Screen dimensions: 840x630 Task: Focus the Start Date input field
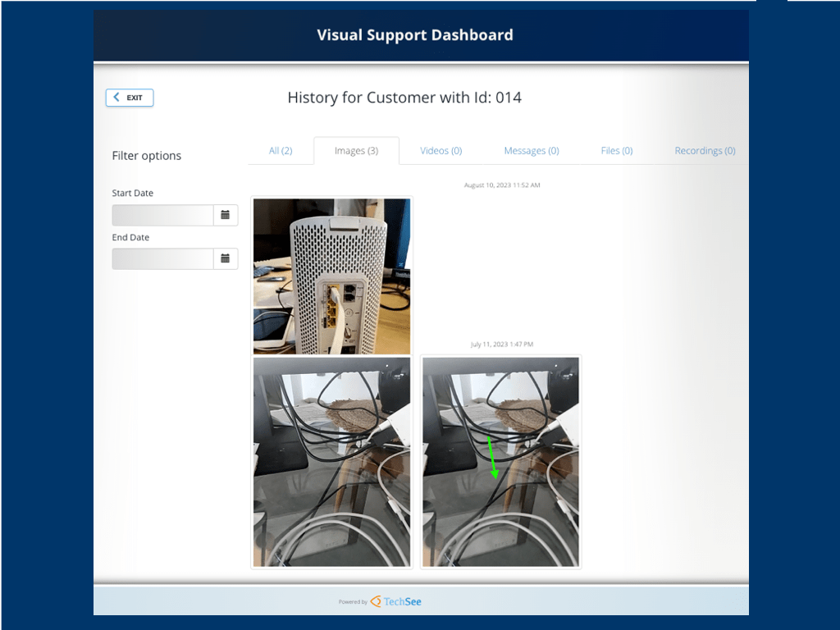(x=162, y=215)
